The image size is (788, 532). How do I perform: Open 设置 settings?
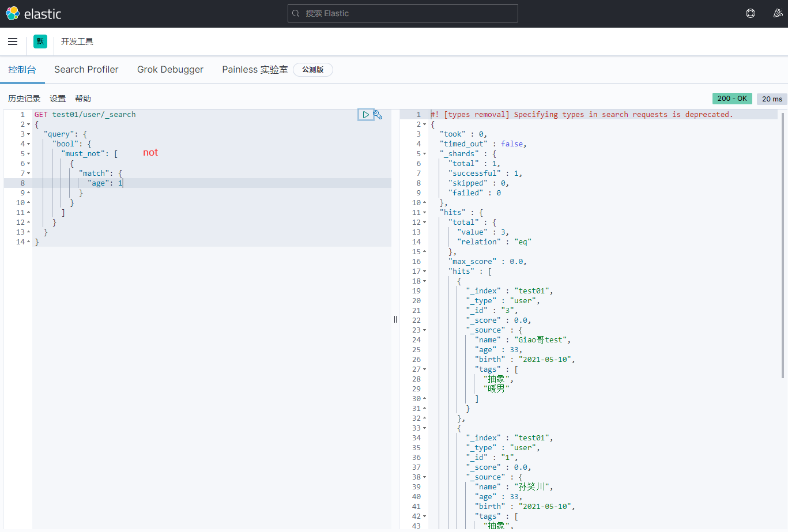point(58,99)
